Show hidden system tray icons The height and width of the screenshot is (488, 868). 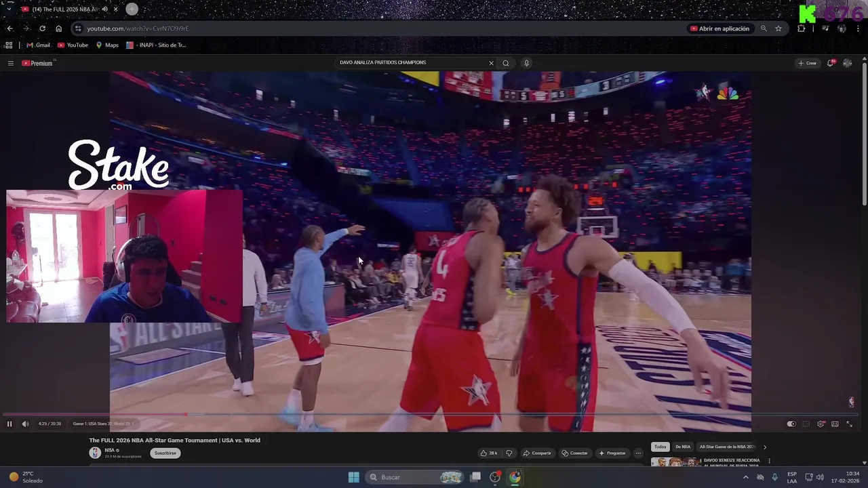746,477
